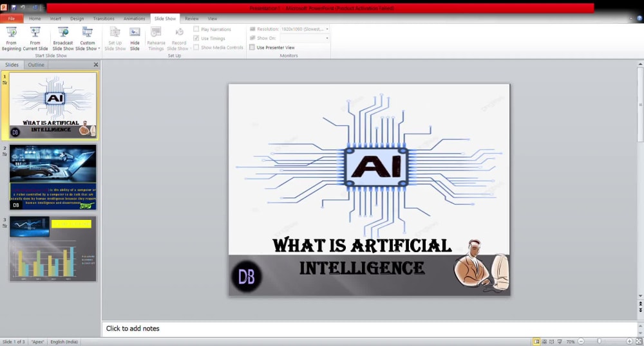Open Customize Quick Access Toolbar dropdown
Viewport: 644px width, 346px height.
[x=43, y=7]
